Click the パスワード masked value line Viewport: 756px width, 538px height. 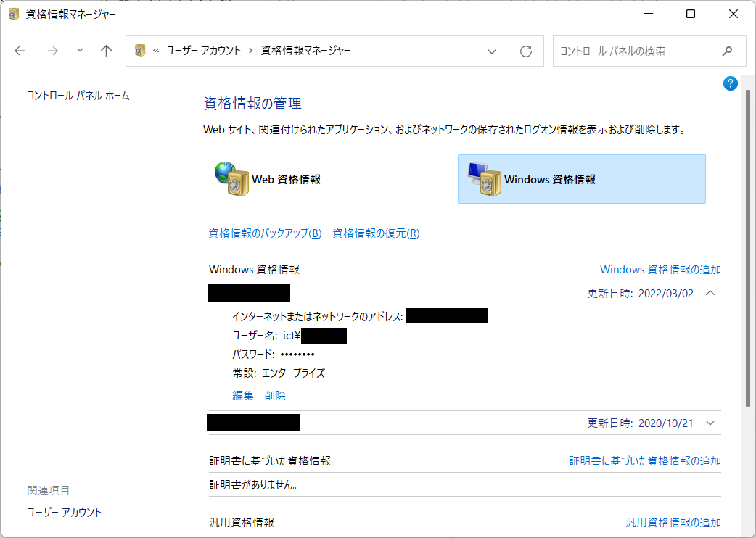274,355
